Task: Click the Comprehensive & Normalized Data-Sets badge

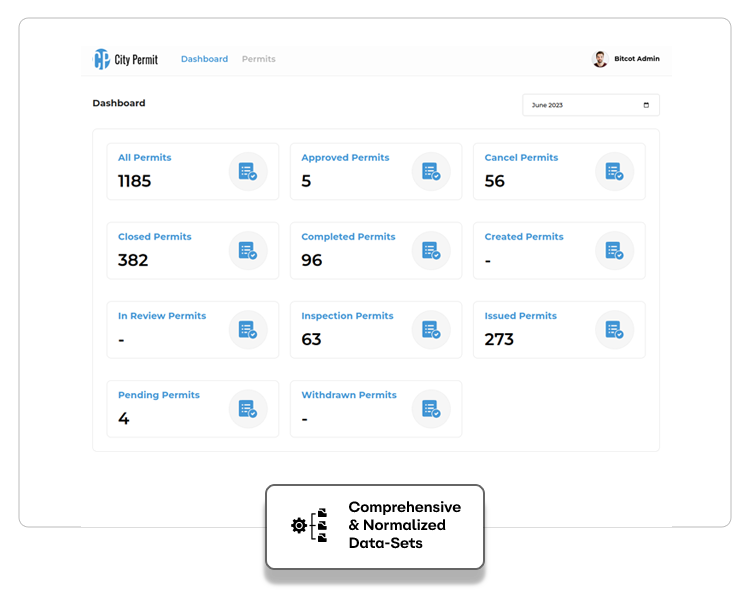Action: pyautogui.click(x=375, y=526)
